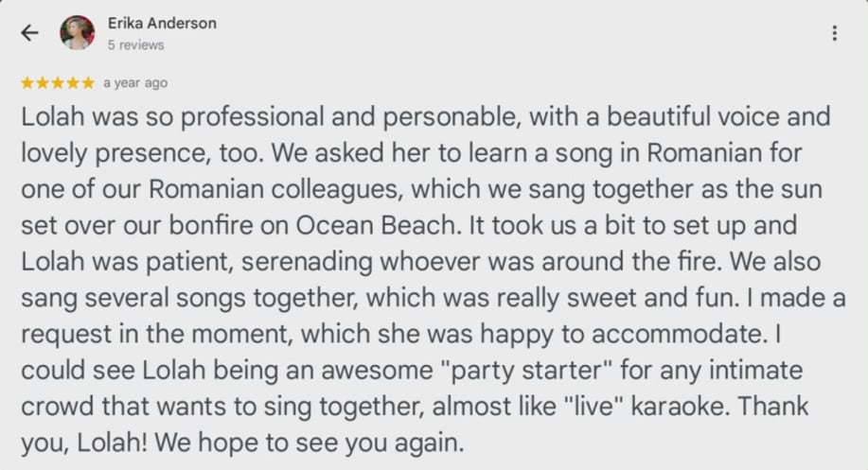Viewport: 868px width, 470px height.
Task: Select the phrase "professional and personable"
Action: tap(350, 117)
